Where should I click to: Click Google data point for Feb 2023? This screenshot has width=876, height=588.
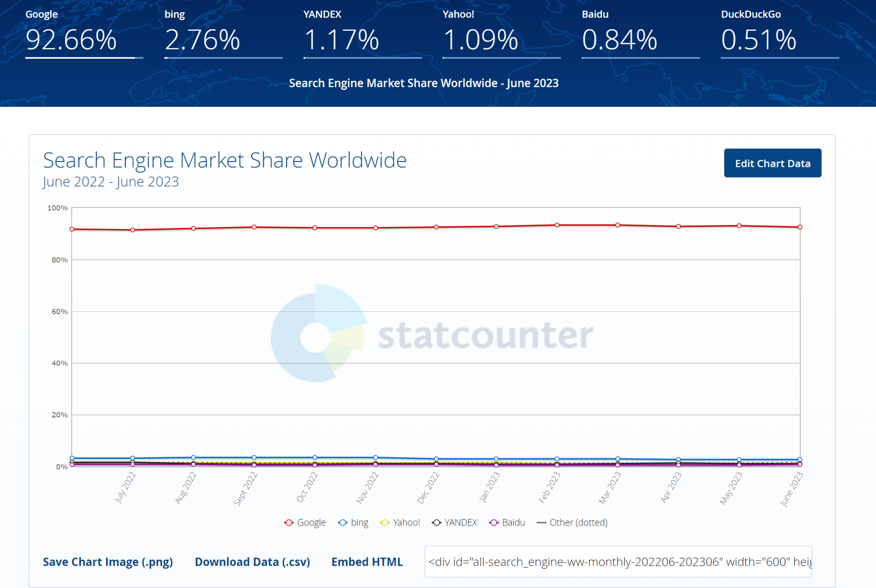[x=557, y=225]
